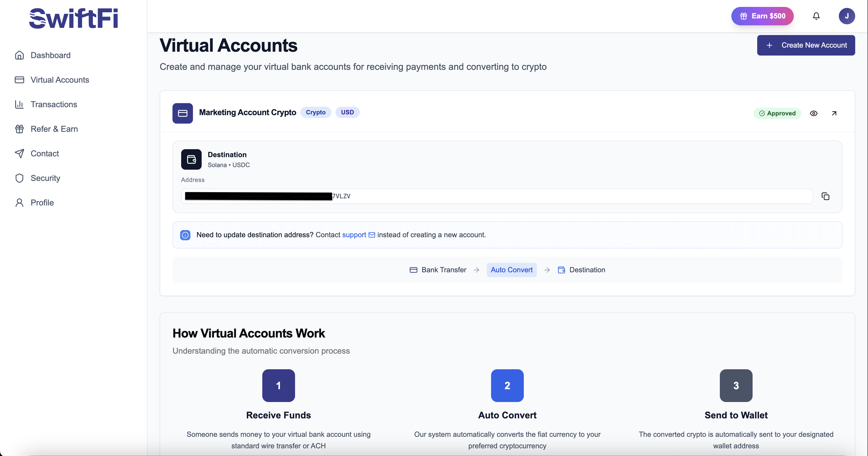Open the Security page from sidebar
This screenshot has width=868, height=456.
pos(46,178)
